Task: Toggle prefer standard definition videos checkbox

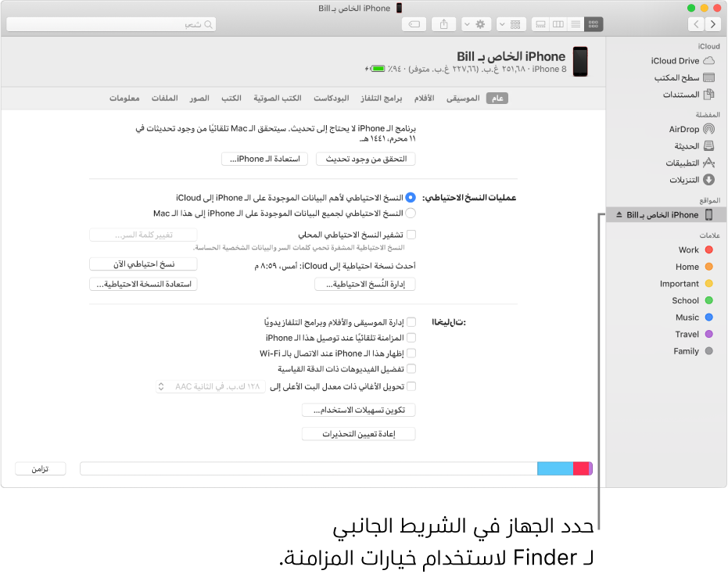Action: (411, 369)
